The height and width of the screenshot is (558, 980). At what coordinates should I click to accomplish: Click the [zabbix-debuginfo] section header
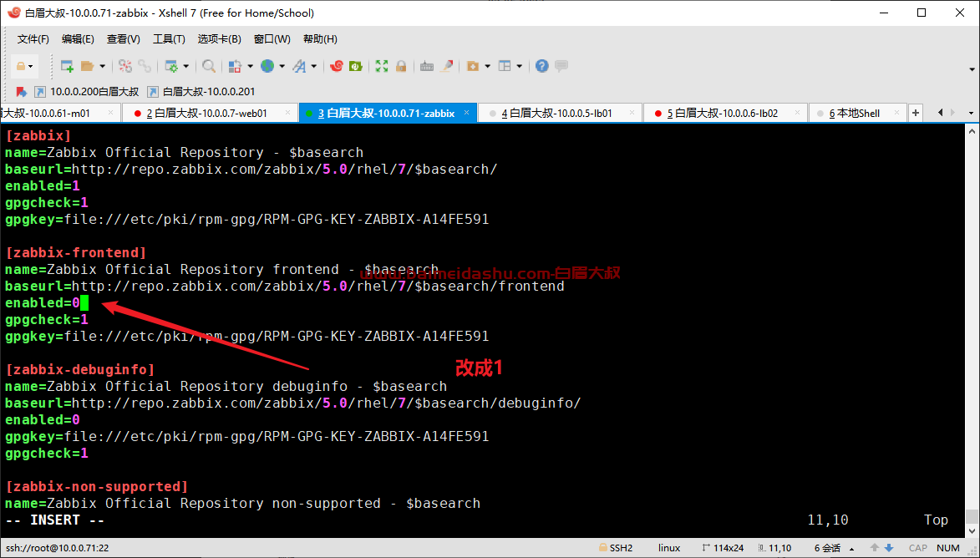tap(80, 369)
